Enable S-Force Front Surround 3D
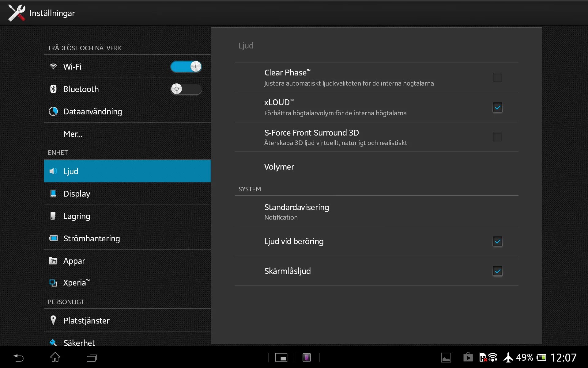 497,136
